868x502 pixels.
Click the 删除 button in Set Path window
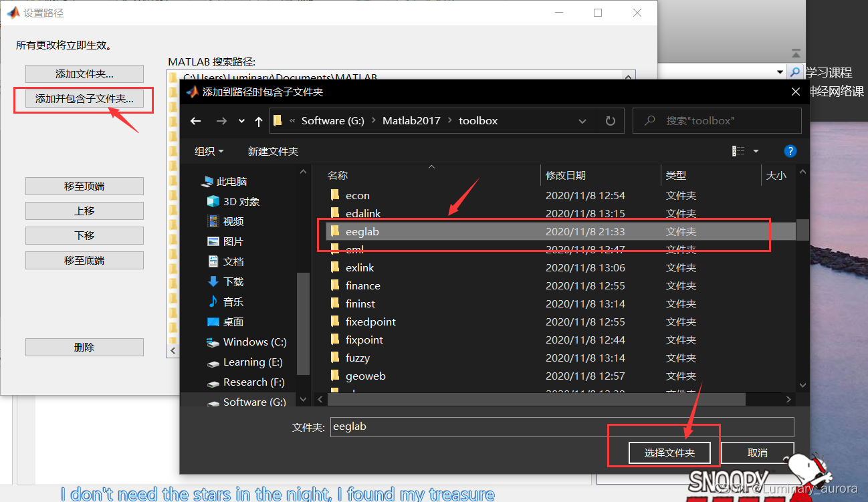(x=84, y=348)
